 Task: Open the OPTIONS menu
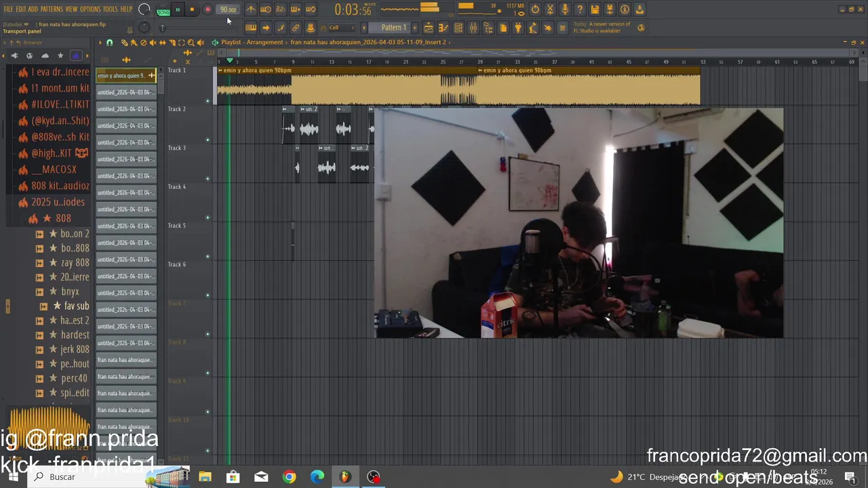(x=90, y=9)
